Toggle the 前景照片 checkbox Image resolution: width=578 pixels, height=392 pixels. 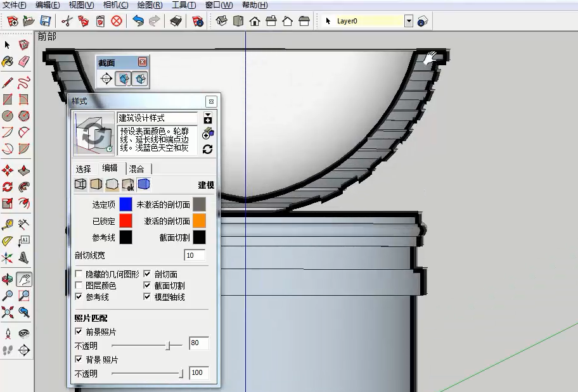[79, 332]
